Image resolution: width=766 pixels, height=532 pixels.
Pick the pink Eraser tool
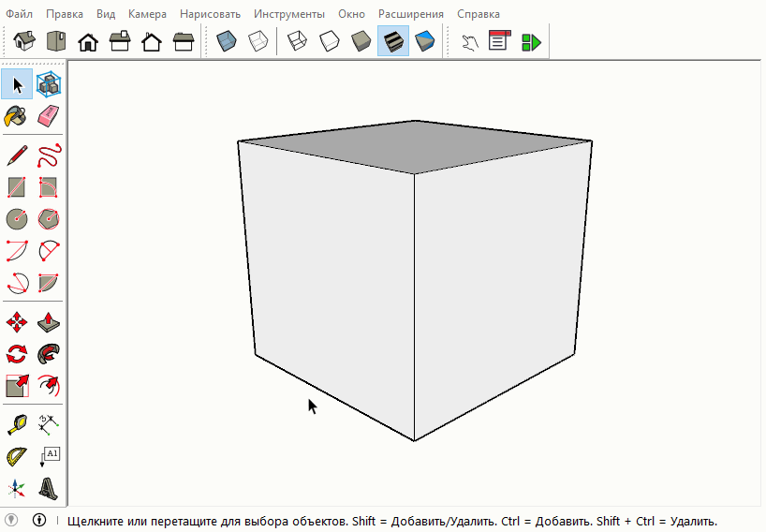click(49, 116)
